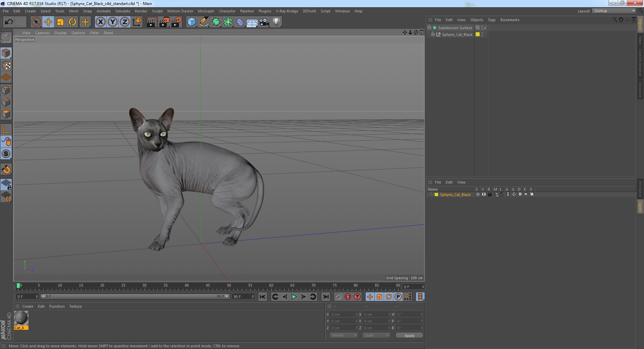644x349 pixels.
Task: Add a Cube primitive object
Action: [192, 22]
